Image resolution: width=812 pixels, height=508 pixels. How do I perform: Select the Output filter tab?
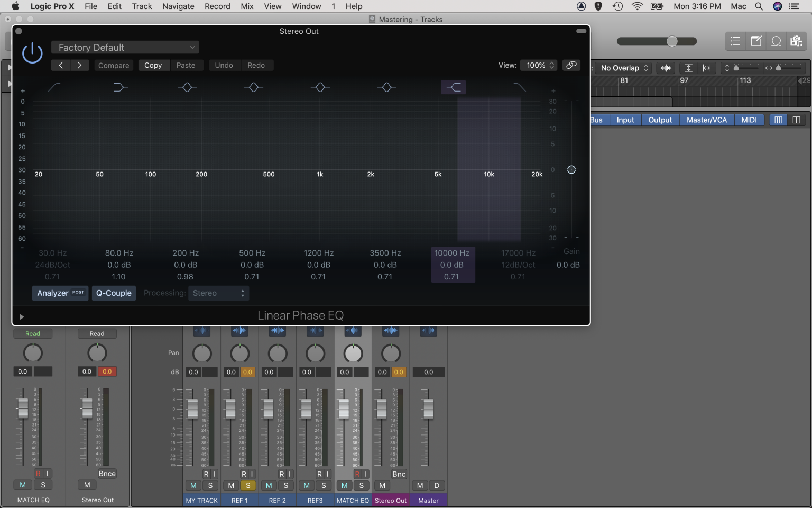tap(660, 120)
